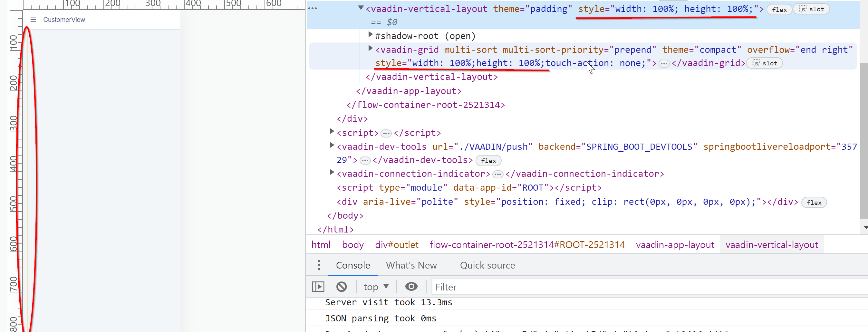Image resolution: width=868 pixels, height=332 pixels.
Task: Expand the vaadin-grid element node
Action: (370, 49)
